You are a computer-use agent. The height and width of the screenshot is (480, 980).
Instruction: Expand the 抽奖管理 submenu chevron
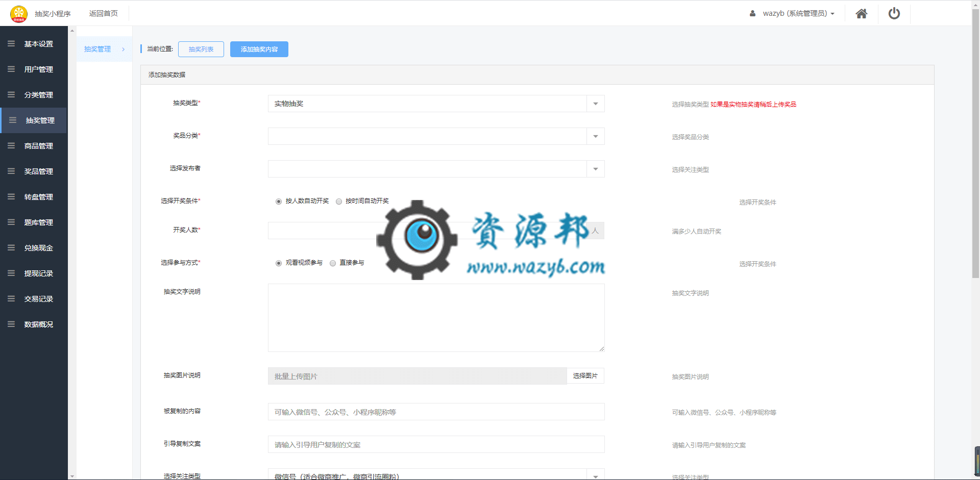124,49
